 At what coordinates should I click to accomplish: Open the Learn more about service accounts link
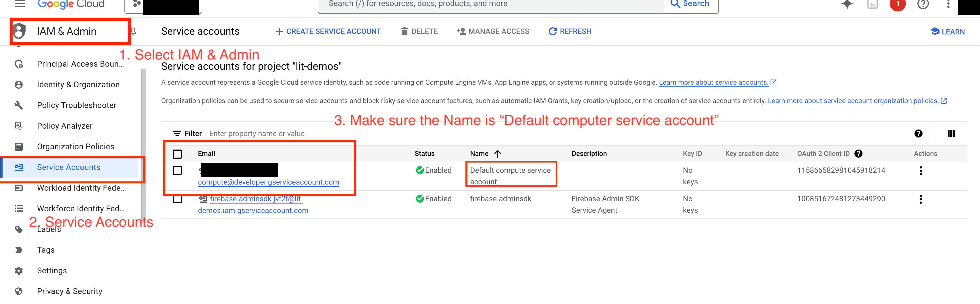[x=713, y=82]
